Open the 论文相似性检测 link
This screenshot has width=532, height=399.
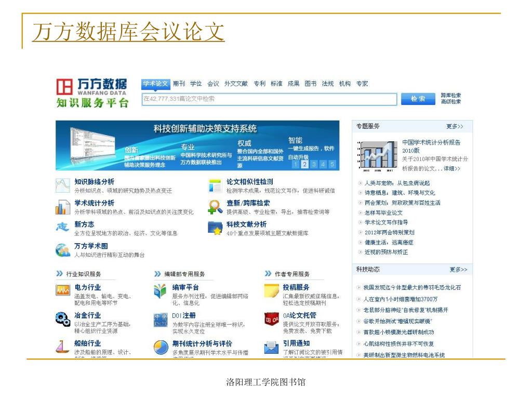(250, 182)
